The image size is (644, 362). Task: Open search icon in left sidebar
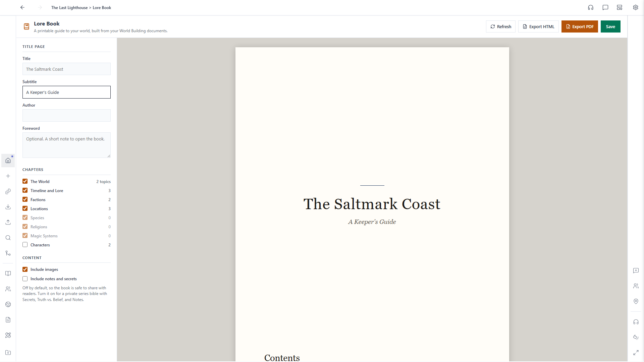tap(8, 238)
